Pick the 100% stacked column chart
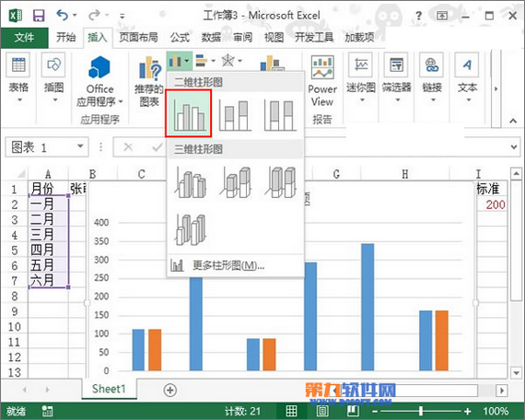Image resolution: width=525 pixels, height=420 pixels. [x=280, y=115]
